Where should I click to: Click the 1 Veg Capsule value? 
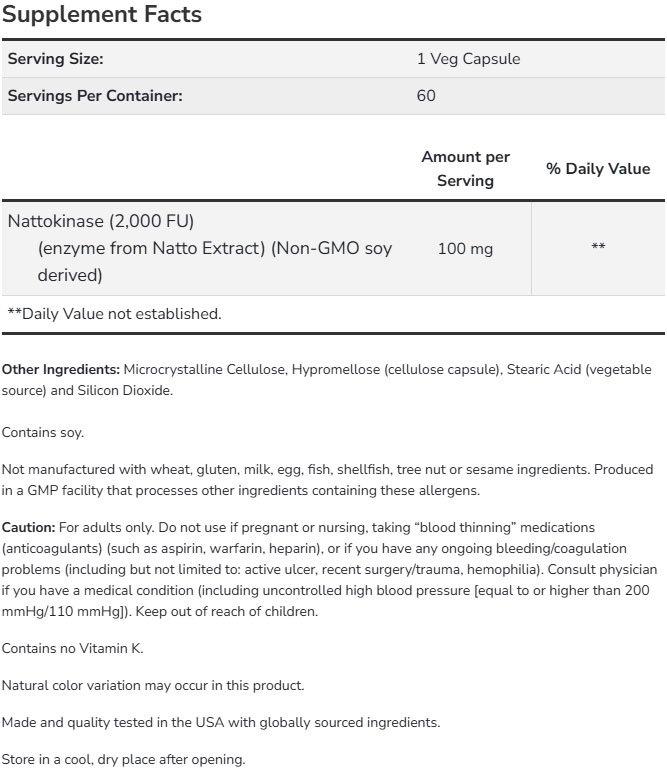point(468,59)
